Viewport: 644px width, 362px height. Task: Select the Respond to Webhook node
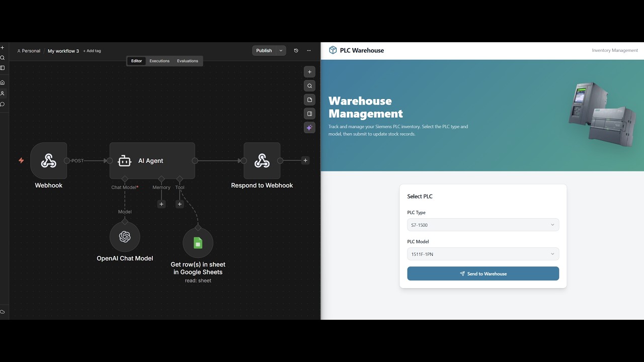(x=262, y=161)
